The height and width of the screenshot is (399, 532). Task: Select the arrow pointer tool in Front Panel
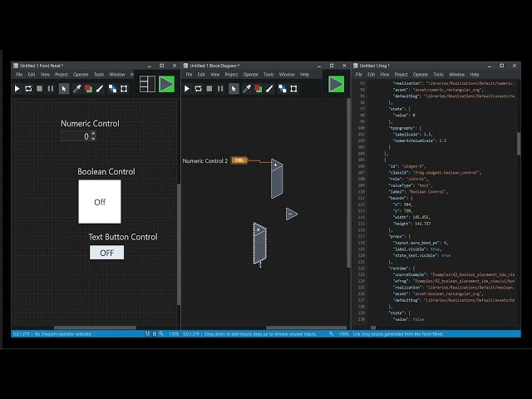coord(64,89)
